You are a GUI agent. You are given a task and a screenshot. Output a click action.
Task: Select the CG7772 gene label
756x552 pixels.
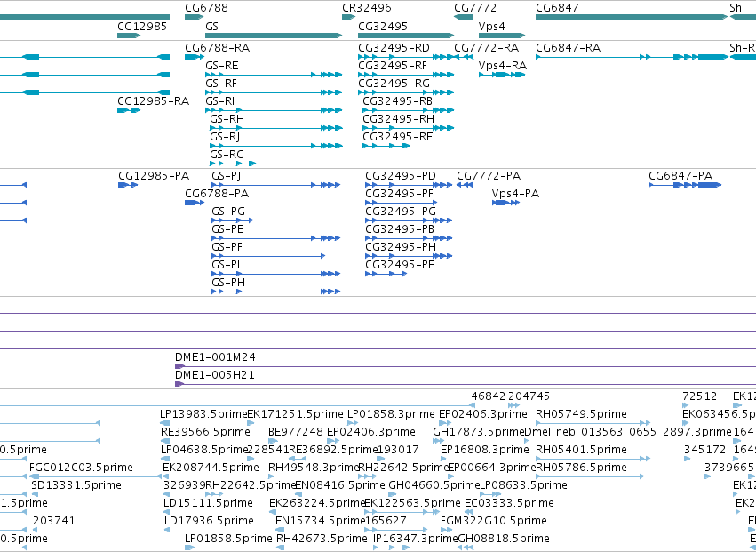(x=475, y=8)
